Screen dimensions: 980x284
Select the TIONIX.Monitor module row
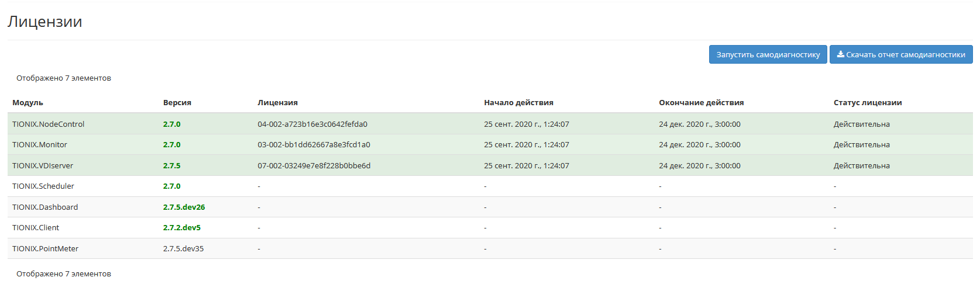click(x=40, y=144)
